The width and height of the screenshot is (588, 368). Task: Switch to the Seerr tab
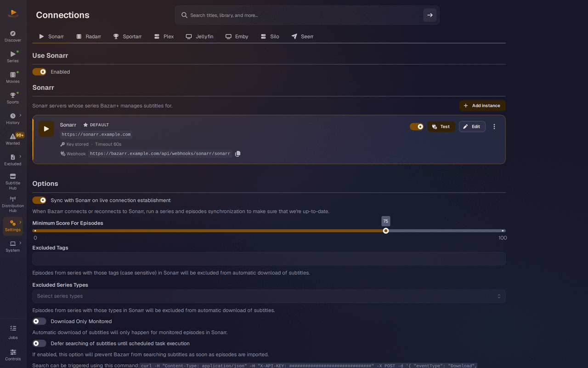pyautogui.click(x=302, y=36)
